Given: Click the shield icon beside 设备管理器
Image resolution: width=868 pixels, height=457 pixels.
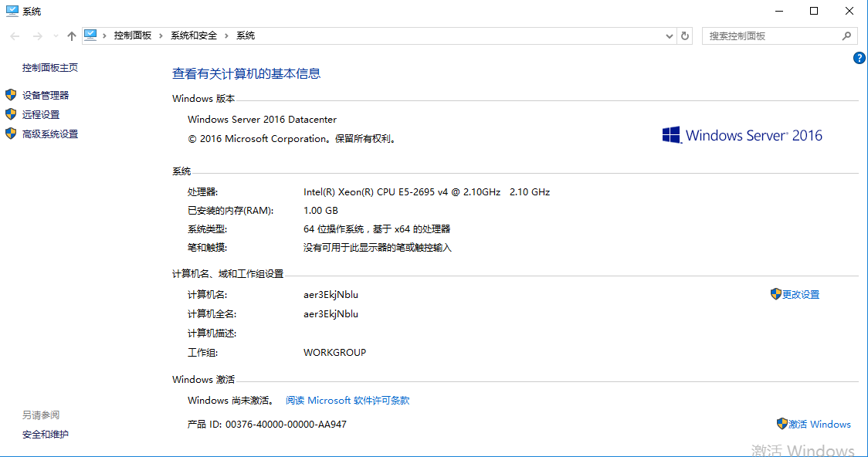Looking at the screenshot, I should pyautogui.click(x=11, y=95).
